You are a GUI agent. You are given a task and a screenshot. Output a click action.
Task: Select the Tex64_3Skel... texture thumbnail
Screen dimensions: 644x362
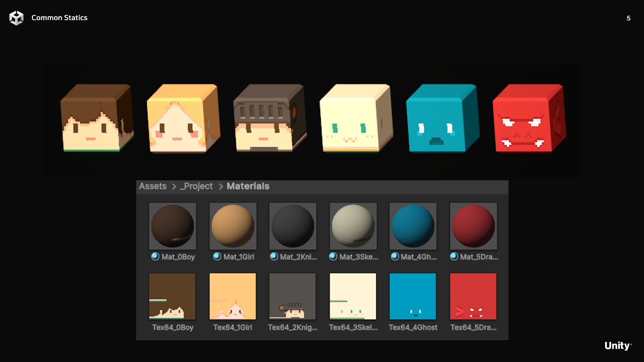[x=353, y=296]
